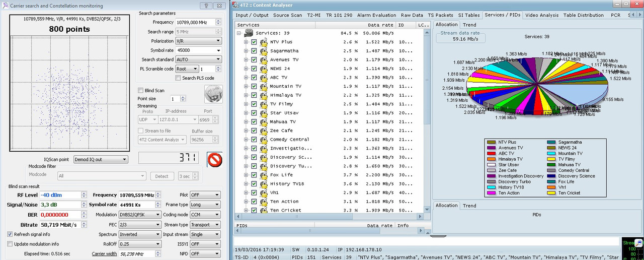
Task: Click the Sagarmatha service icon
Action: 263,51
